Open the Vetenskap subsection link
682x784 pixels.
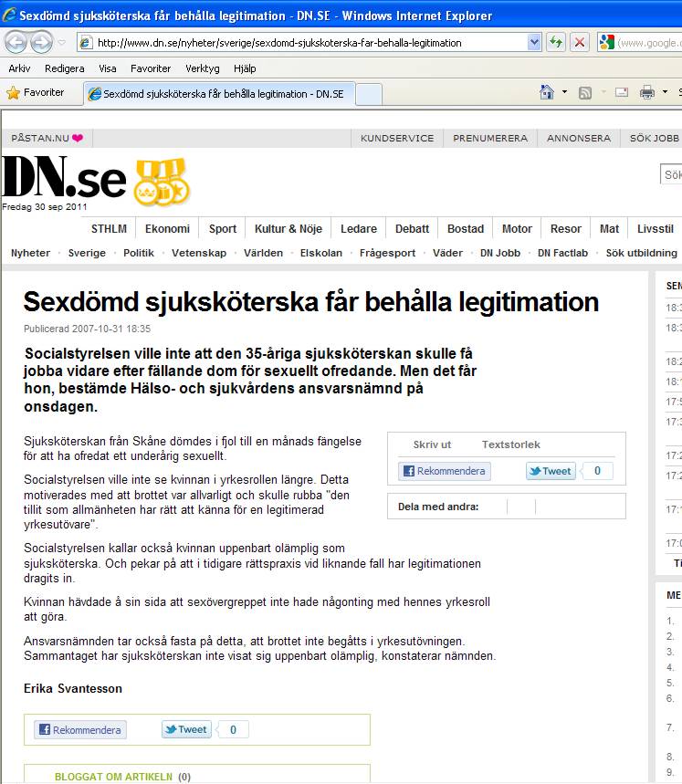coord(199,253)
